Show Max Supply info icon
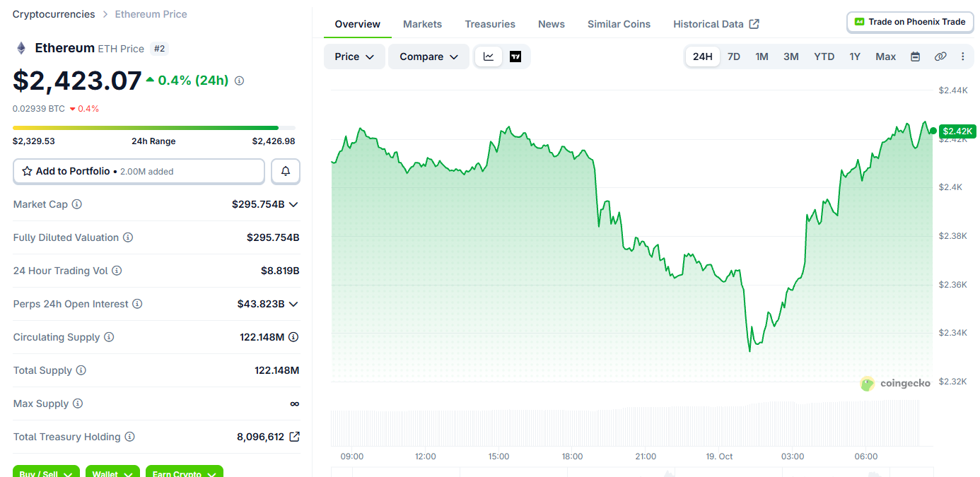 pyautogui.click(x=78, y=404)
